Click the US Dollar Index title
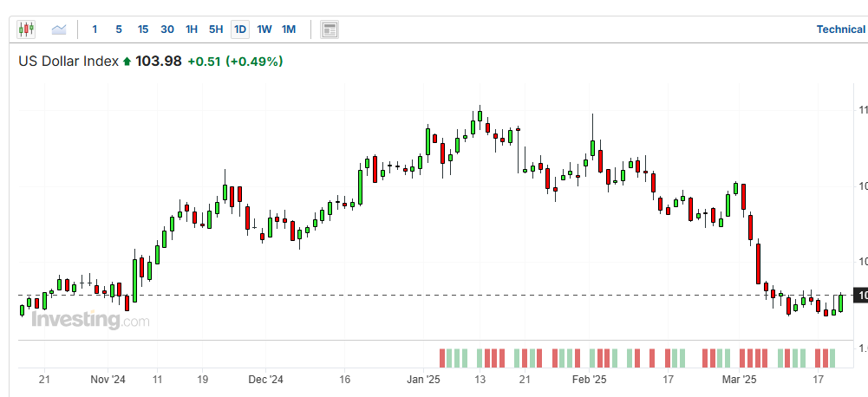 pos(69,62)
